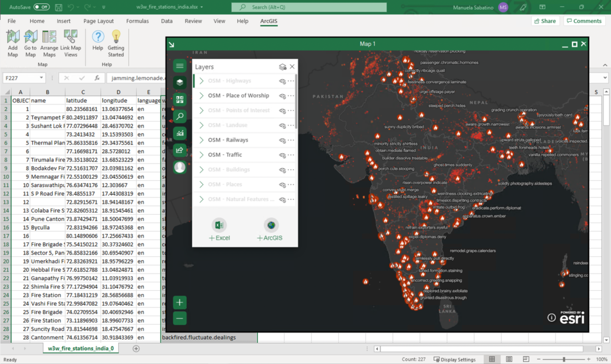Screen dimensions: 611x364
Task: Click the layer stack icon in Layers header
Action: coord(283,67)
